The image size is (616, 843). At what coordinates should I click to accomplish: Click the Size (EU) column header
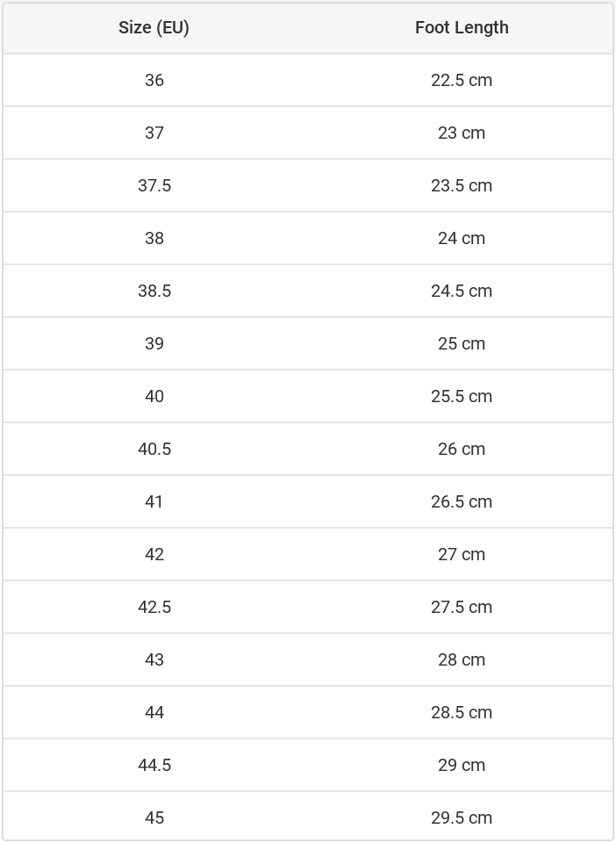(x=154, y=27)
